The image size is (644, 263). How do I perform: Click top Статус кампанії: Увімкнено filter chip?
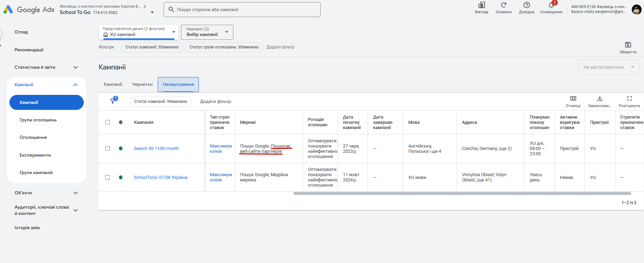point(152,47)
